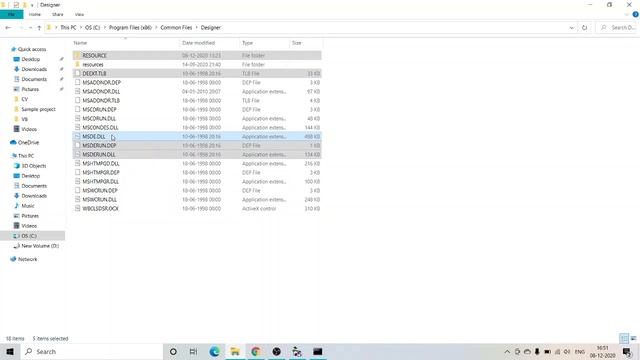The image size is (640, 360).
Task: Select file MSADDNDR.DEP
Action: [x=197, y=82]
